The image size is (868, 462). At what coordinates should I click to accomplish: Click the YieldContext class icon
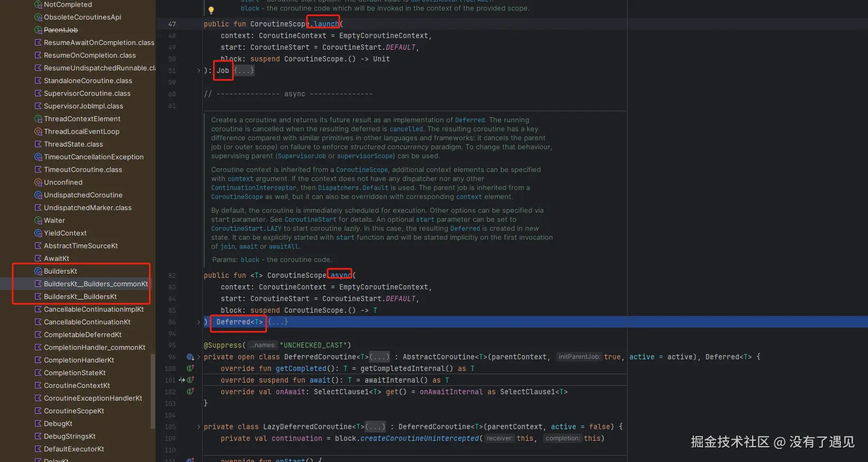click(x=38, y=233)
